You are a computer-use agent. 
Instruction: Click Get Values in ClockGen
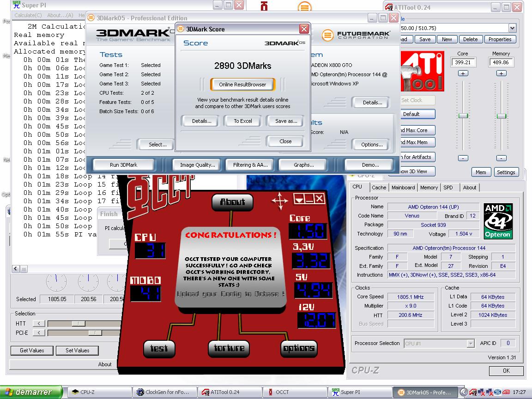coord(32,351)
